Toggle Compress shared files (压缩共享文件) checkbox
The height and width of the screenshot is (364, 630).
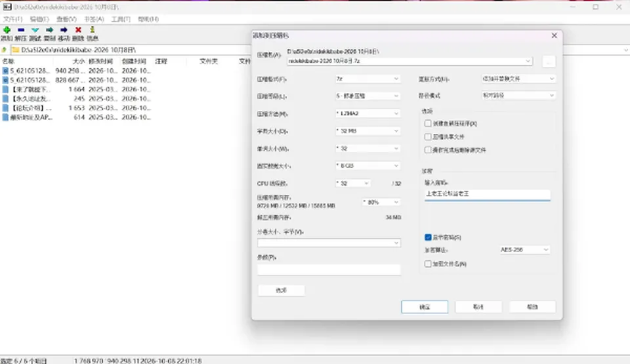[428, 136]
